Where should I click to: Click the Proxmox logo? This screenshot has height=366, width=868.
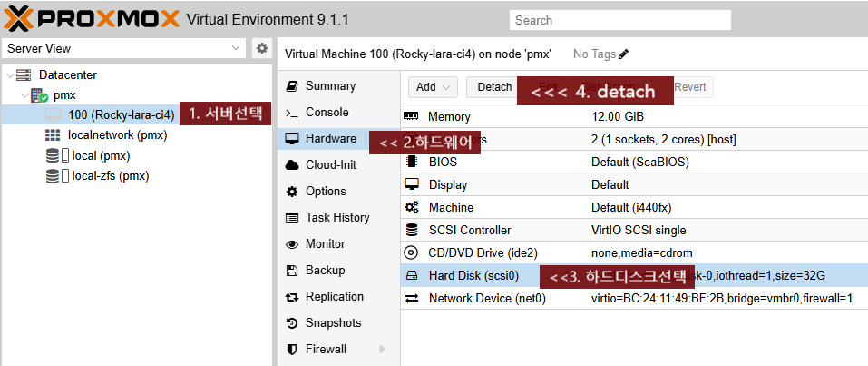point(92,19)
